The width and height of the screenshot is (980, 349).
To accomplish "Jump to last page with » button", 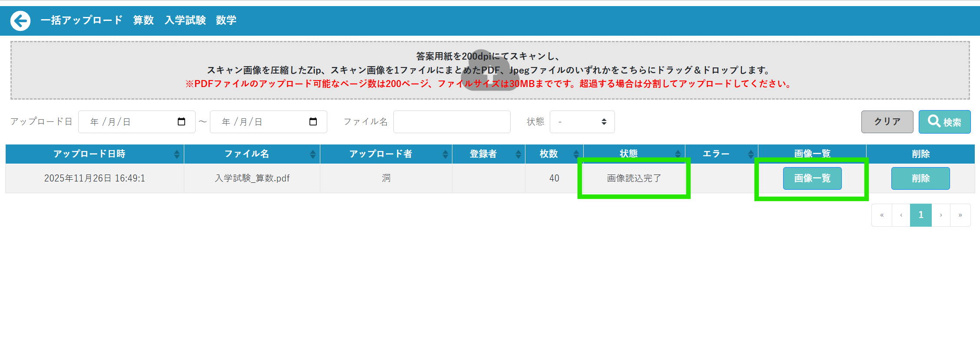I will pos(960,215).
